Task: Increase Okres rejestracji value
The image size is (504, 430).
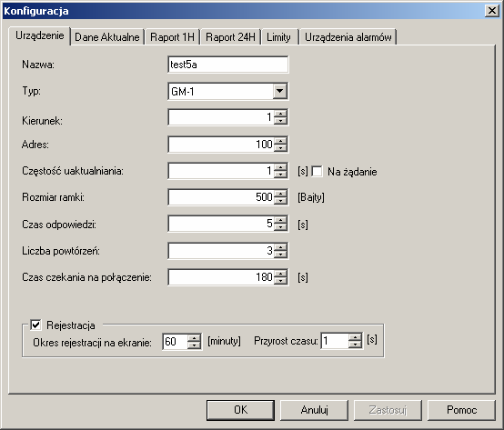Action: 194,337
